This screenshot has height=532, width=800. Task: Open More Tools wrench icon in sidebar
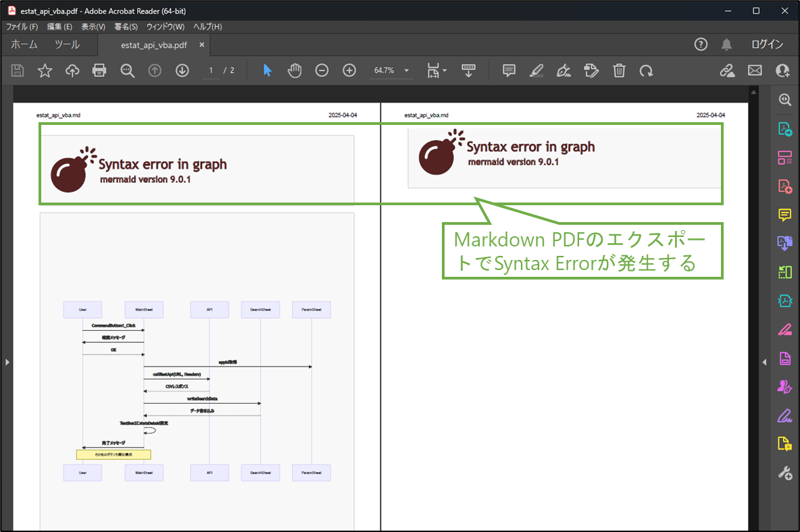point(785,473)
